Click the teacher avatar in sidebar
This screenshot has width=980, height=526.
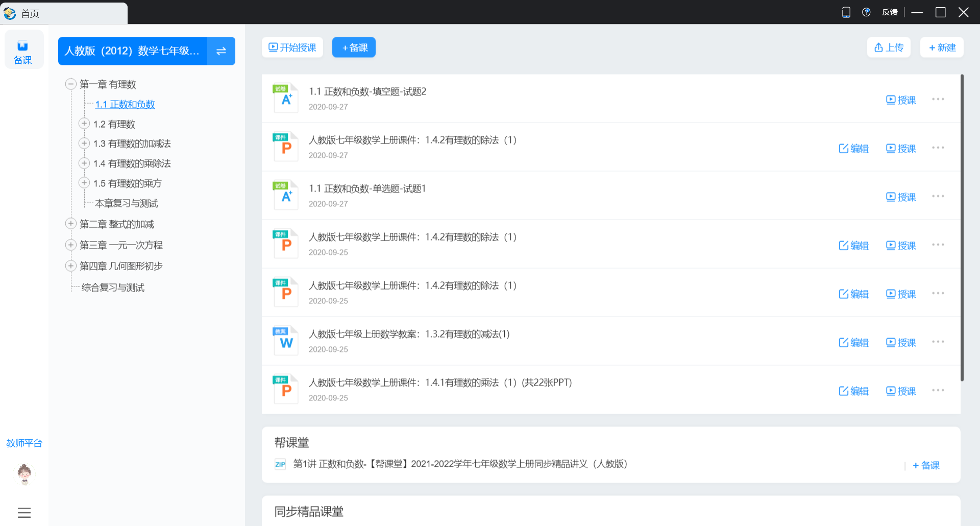[24, 473]
